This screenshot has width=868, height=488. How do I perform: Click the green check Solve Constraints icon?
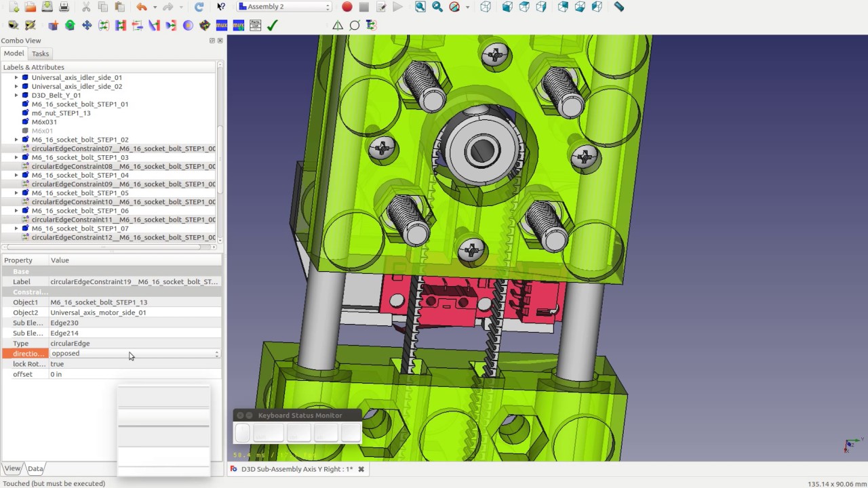click(x=272, y=25)
